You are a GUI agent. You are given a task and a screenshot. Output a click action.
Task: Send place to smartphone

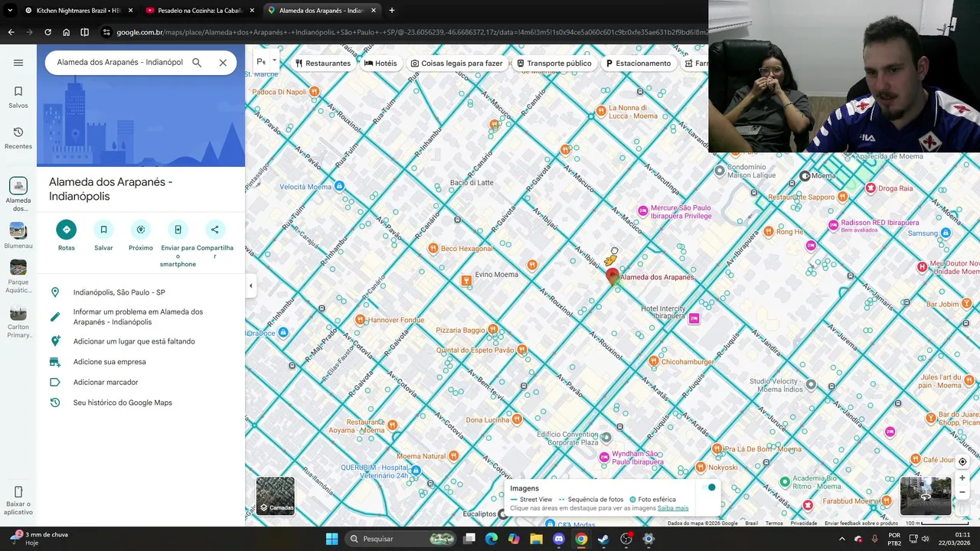pyautogui.click(x=178, y=243)
